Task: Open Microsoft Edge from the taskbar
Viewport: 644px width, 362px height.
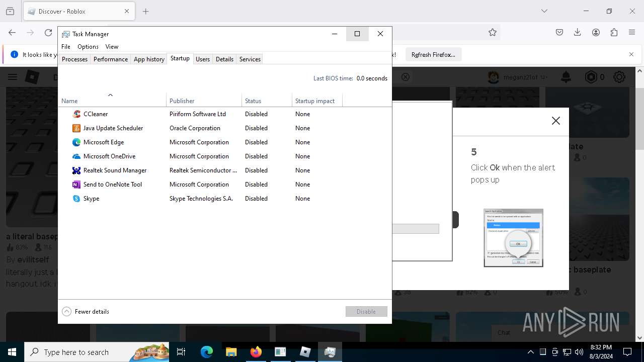Action: click(x=207, y=352)
